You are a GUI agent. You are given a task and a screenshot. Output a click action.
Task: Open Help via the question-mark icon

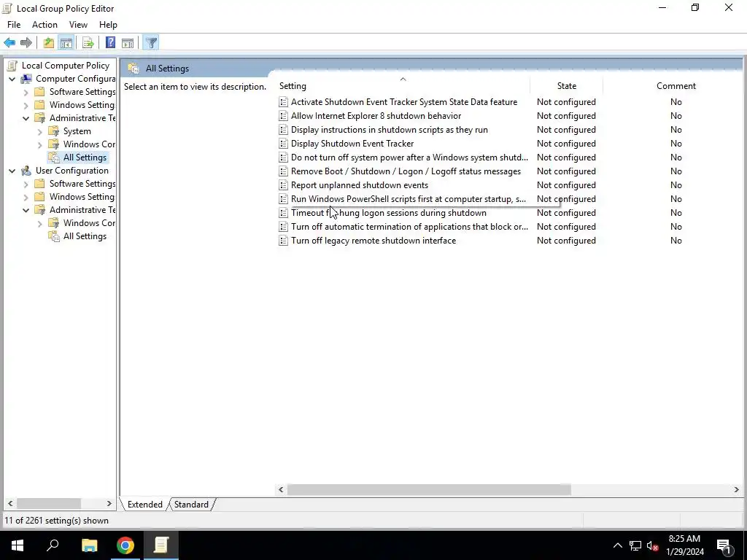point(111,43)
